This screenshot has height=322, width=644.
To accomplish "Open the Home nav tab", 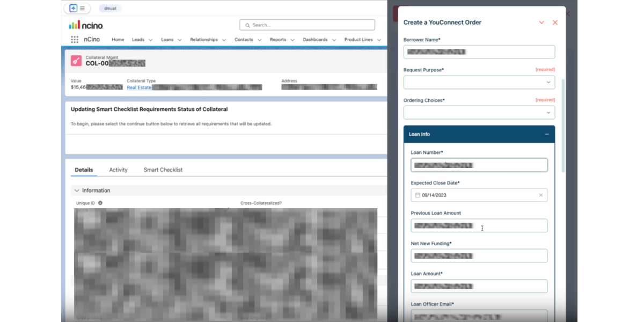I will click(x=118, y=40).
